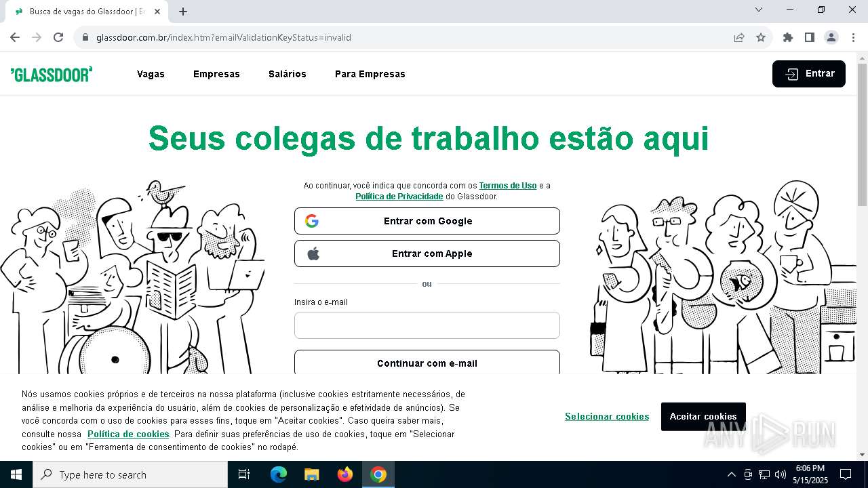This screenshot has height=488, width=868.
Task: Click the Entrar button
Action: tap(809, 74)
